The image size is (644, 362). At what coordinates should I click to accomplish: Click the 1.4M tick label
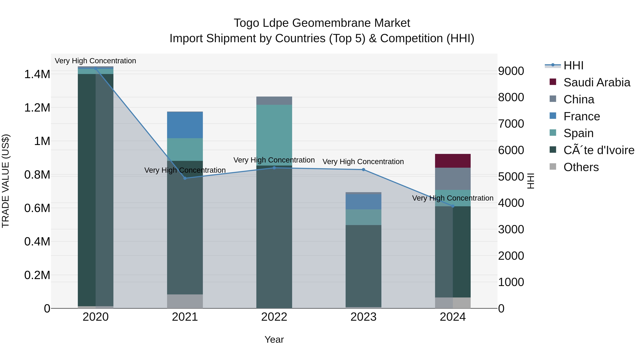coord(37,74)
